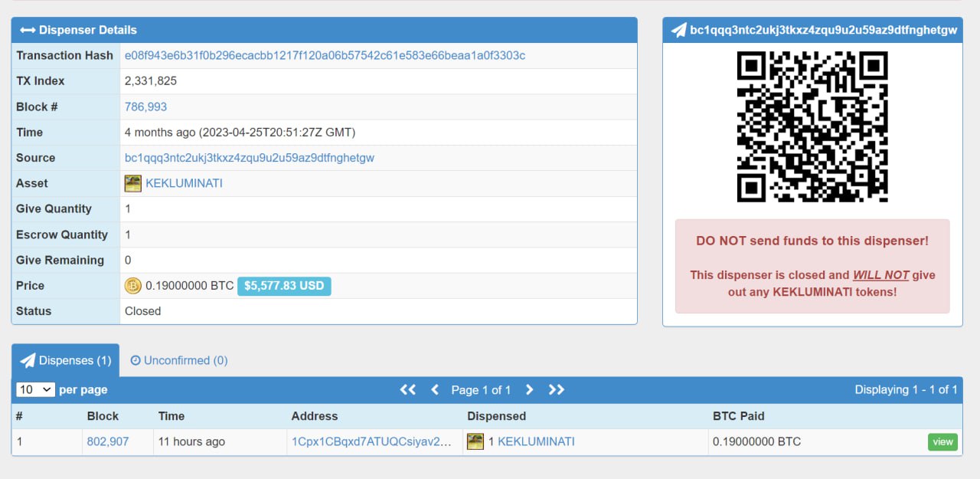The image size is (980, 479).
Task: Click the arrows icon in the Dispenser Details header
Action: point(28,30)
